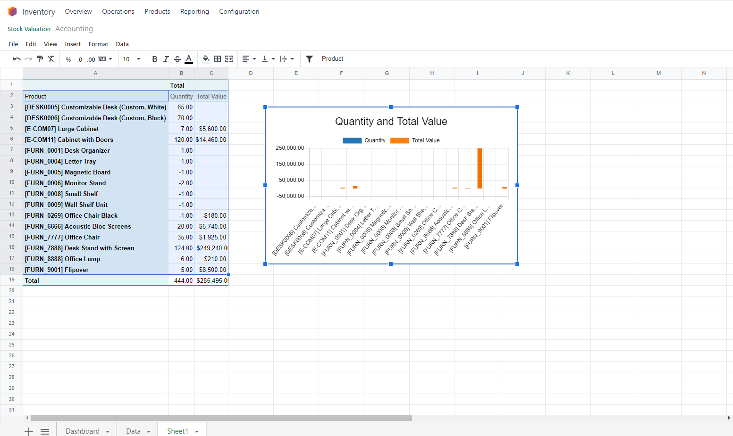The width and height of the screenshot is (733, 436).
Task: Open the fill color picker
Action: point(206,59)
